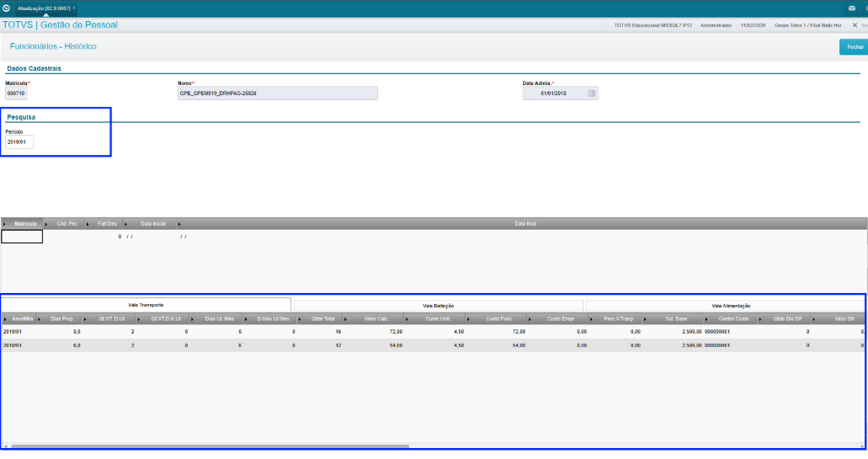Click the Valor Calc. column header
The height and width of the screenshot is (459, 868).
click(375, 319)
